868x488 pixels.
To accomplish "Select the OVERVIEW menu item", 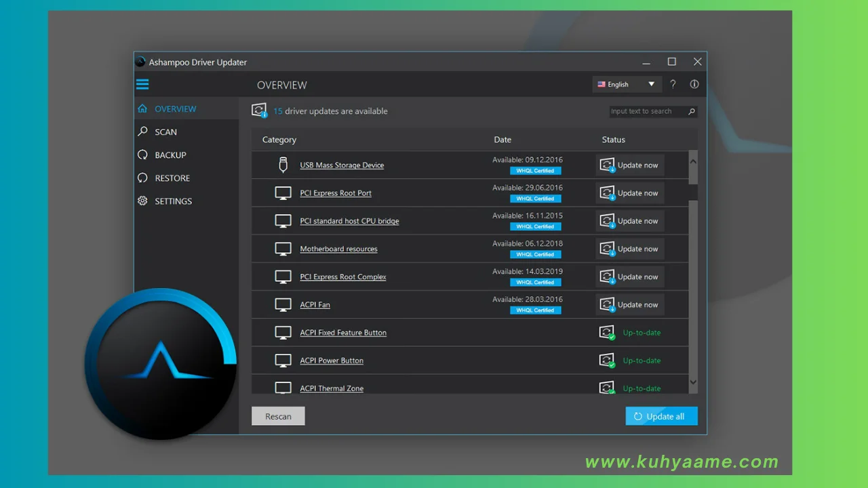I will tap(176, 108).
